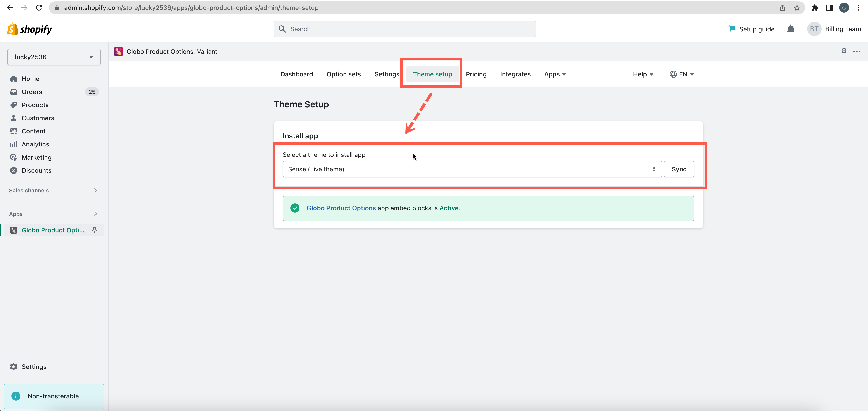
Task: Pin the Globo Product Options app
Action: [x=94, y=230]
